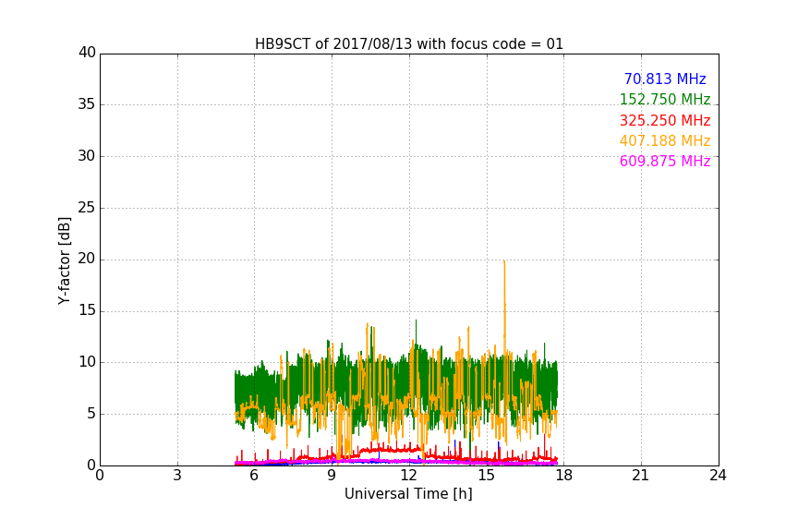Viewport: 798px width, 532px height.
Task: Click the x-axis tick label 12
Action: pyautogui.click(x=408, y=476)
